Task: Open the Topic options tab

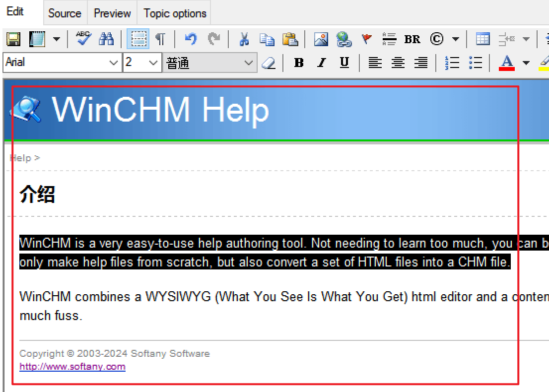Action: click(x=175, y=13)
